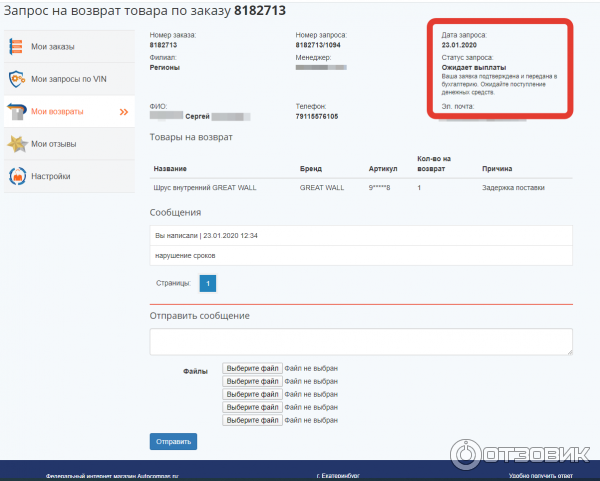Click the star icon for Мои отзывы
The image size is (600, 481).
(x=17, y=144)
